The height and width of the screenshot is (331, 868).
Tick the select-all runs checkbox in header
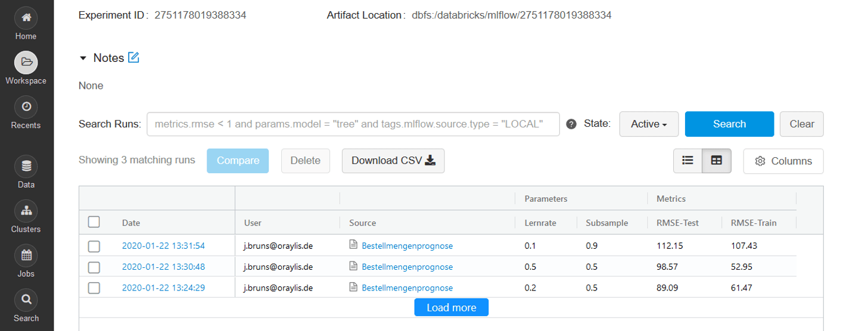point(94,222)
